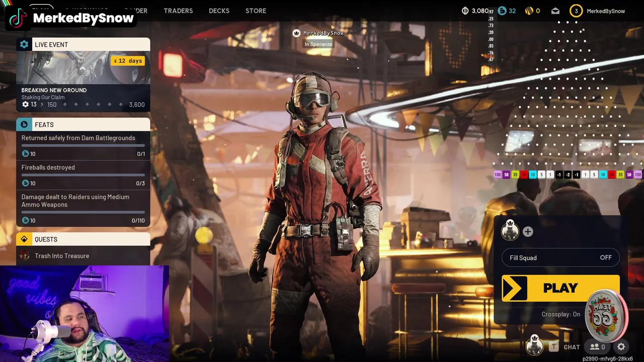The height and width of the screenshot is (362, 644).
Task: Click the yellow striped token icon
Action: click(529, 11)
